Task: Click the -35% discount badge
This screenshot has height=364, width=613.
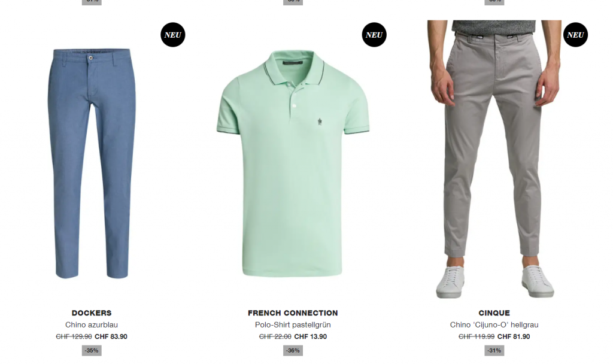Action: click(x=92, y=350)
